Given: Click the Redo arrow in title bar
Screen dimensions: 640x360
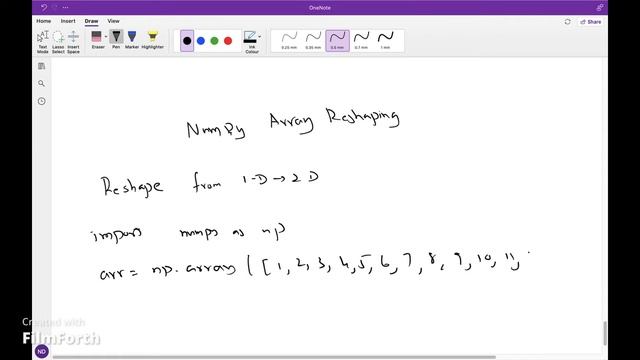Looking at the screenshot, I should 55,7.
